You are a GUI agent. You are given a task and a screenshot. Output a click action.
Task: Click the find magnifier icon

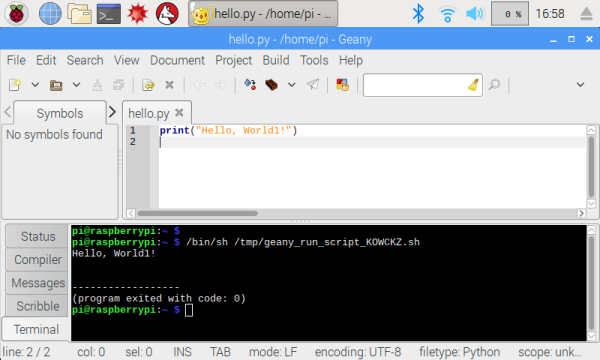point(494,85)
